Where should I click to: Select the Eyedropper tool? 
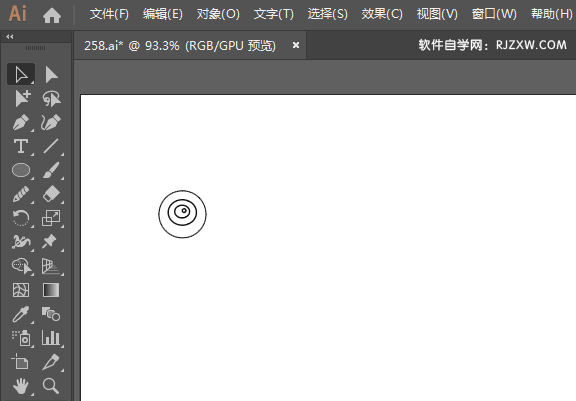tap(21, 314)
